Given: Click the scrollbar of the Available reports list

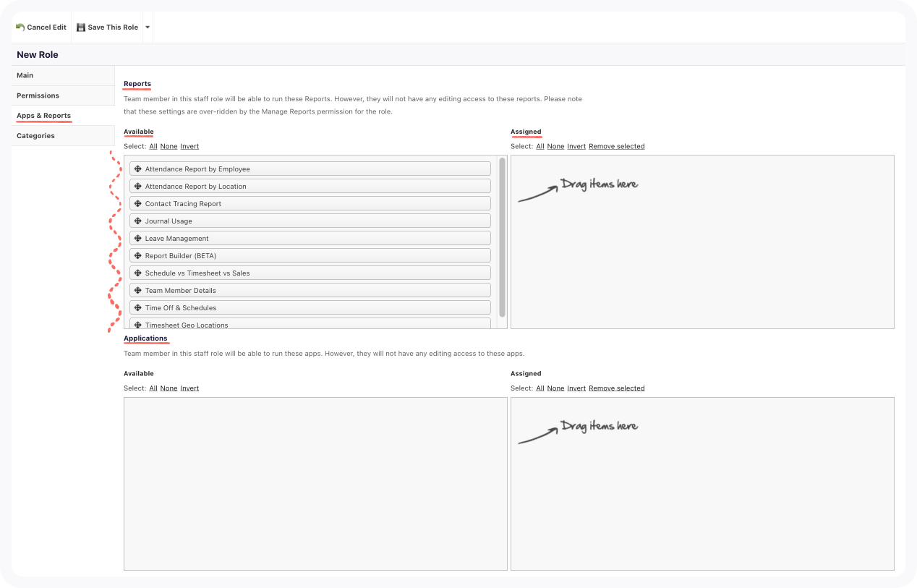Looking at the screenshot, I should pos(500,239).
